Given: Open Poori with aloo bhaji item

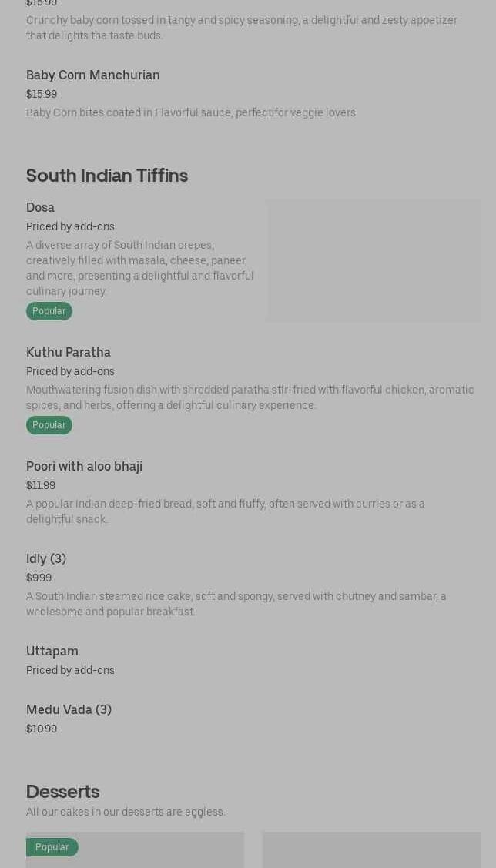Looking at the screenshot, I should [84, 466].
